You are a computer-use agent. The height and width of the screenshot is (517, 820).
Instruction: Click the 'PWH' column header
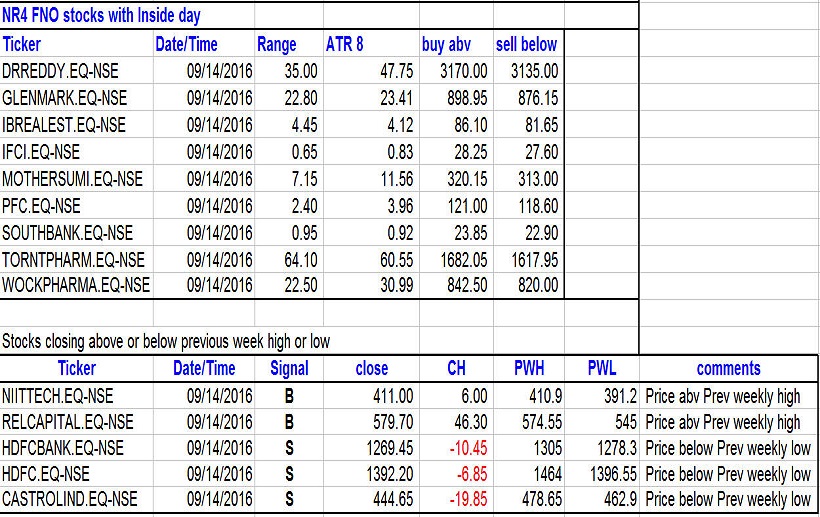[x=529, y=369]
